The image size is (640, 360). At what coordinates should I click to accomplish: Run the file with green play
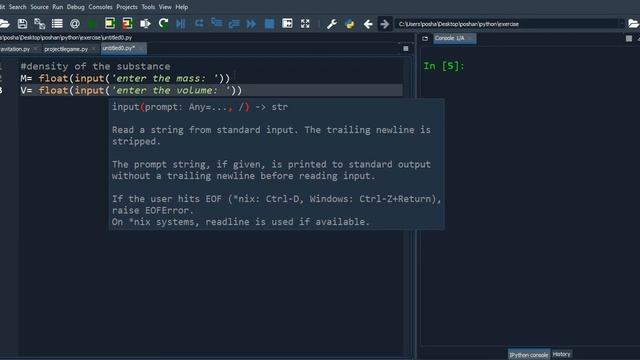coord(92,24)
